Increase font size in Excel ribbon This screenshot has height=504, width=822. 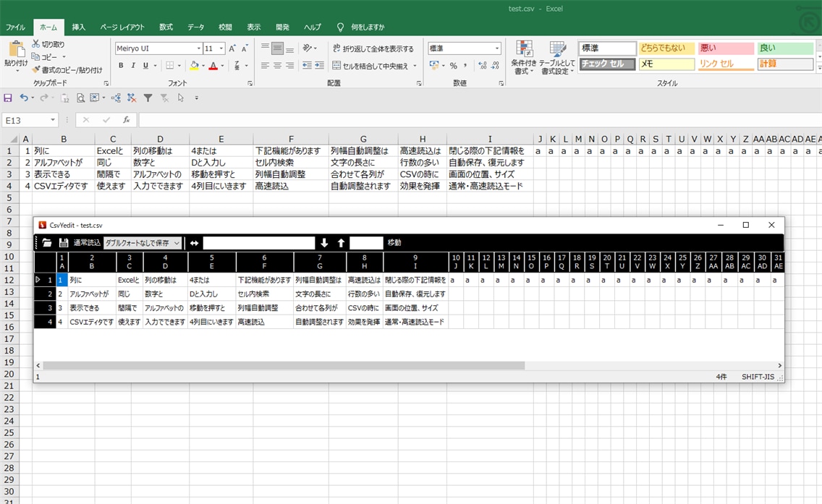click(232, 48)
